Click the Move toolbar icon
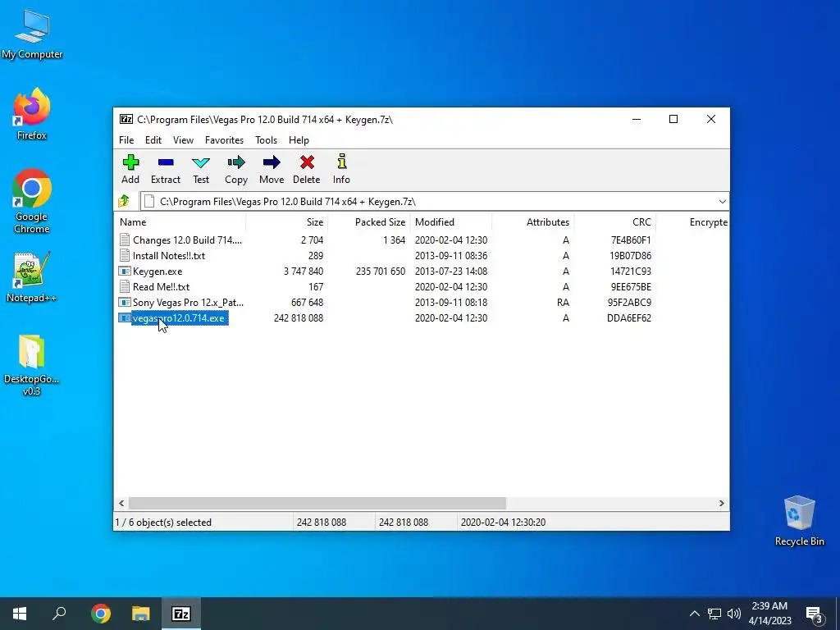The height and width of the screenshot is (630, 840). [272, 162]
